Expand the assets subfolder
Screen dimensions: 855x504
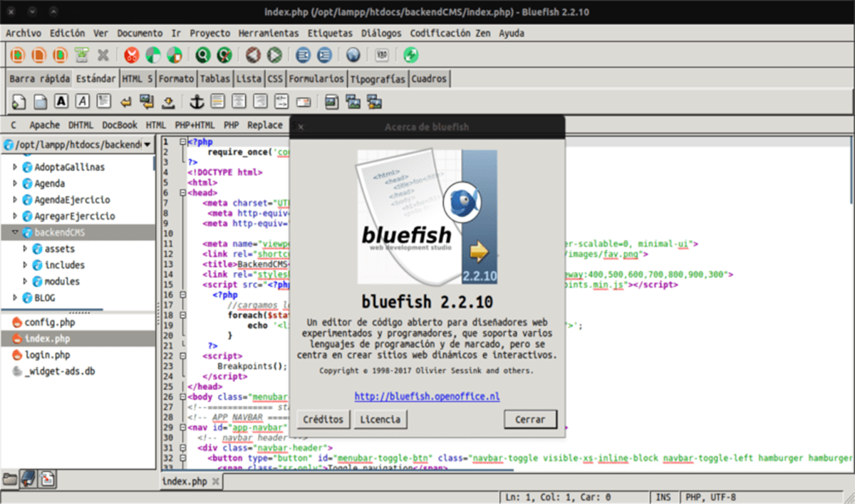pyautogui.click(x=26, y=248)
